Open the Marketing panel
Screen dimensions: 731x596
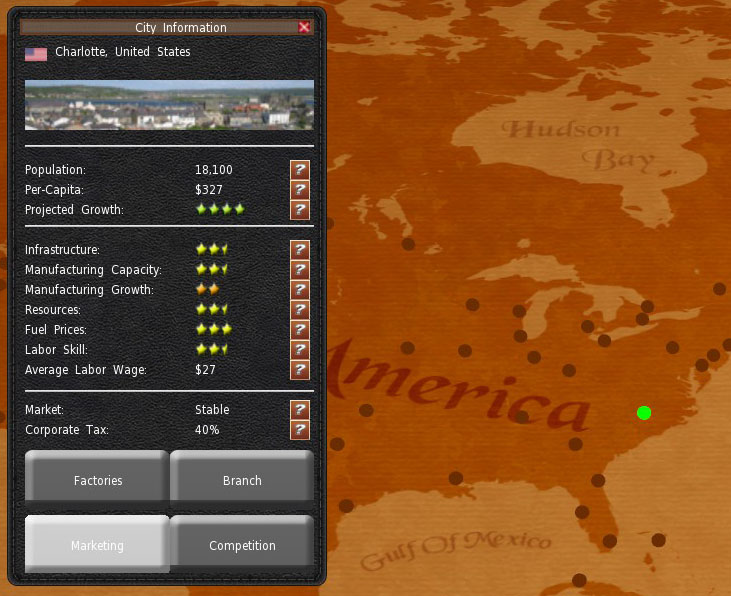(x=97, y=545)
